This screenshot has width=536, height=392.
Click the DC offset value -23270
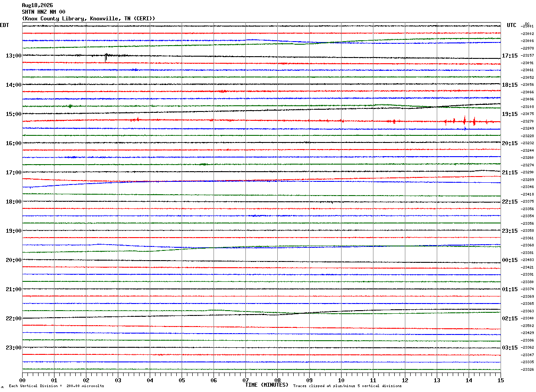[x=528, y=121]
